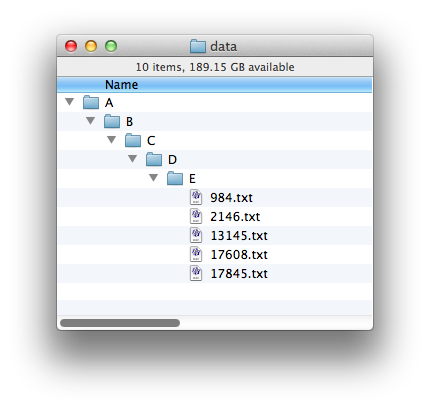Click the folder C icon

point(133,140)
